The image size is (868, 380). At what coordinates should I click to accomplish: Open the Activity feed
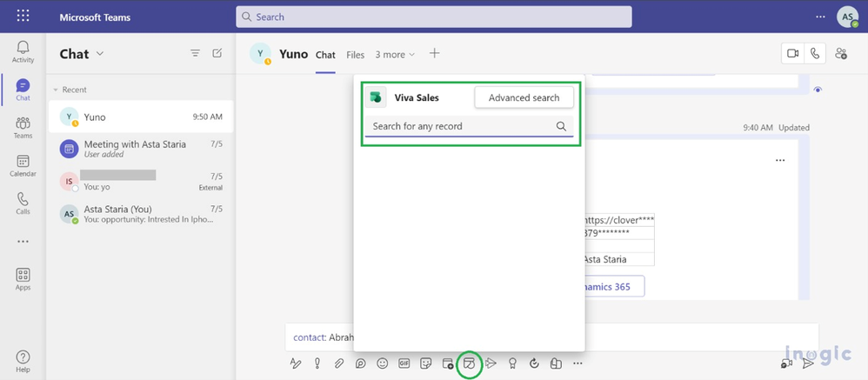23,52
